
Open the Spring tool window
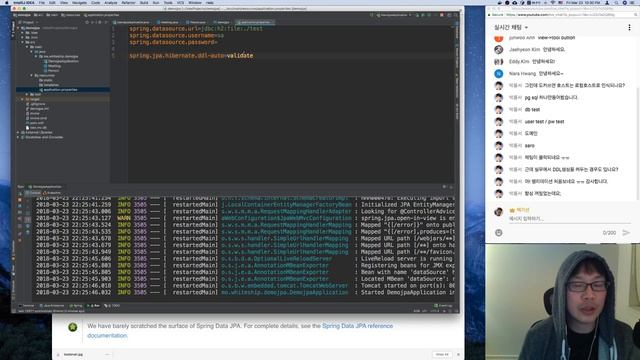pos(76,305)
